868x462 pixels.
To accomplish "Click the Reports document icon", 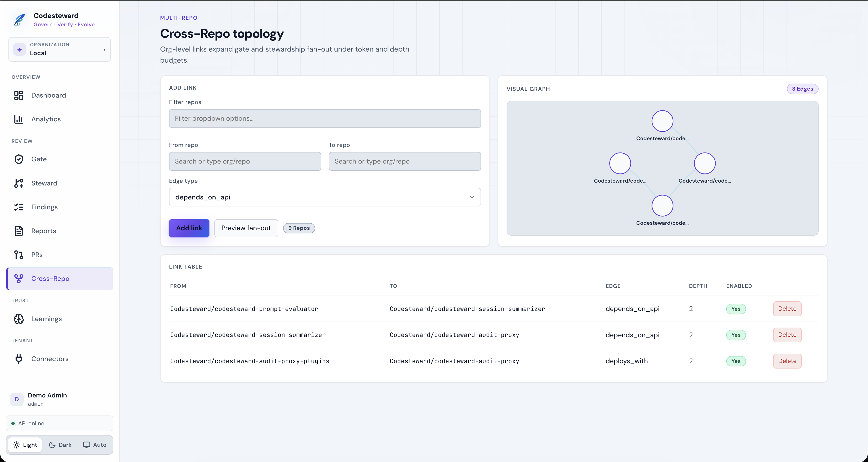I will [x=19, y=231].
